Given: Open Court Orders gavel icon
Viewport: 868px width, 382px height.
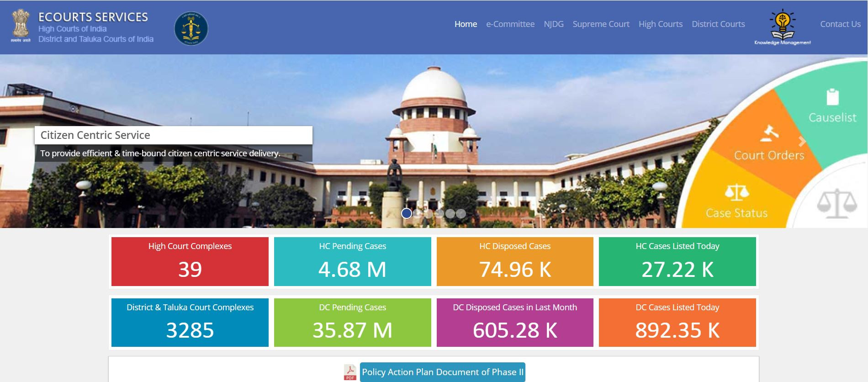Looking at the screenshot, I should (769, 133).
